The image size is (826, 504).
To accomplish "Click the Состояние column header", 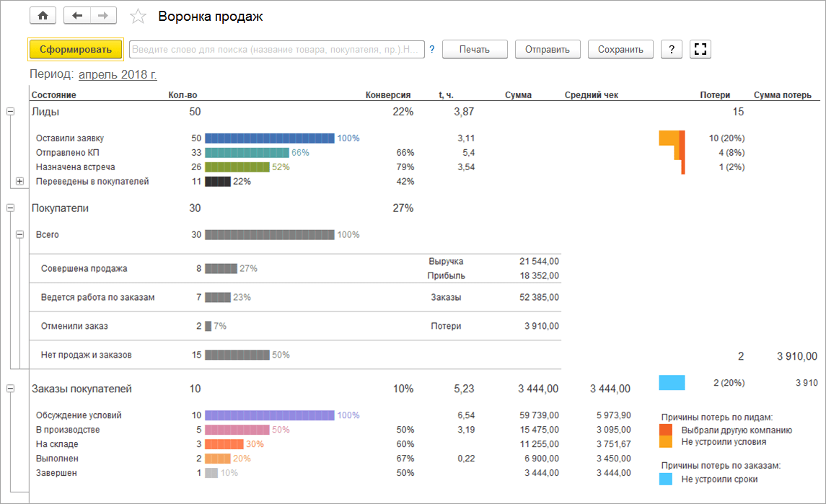I will pyautogui.click(x=53, y=94).
